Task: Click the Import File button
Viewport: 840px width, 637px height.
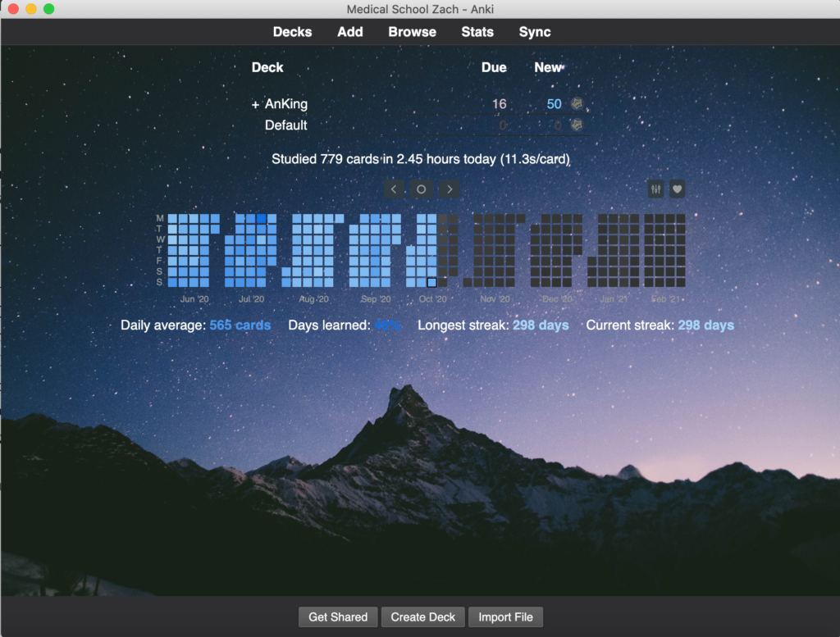Action: click(x=505, y=617)
